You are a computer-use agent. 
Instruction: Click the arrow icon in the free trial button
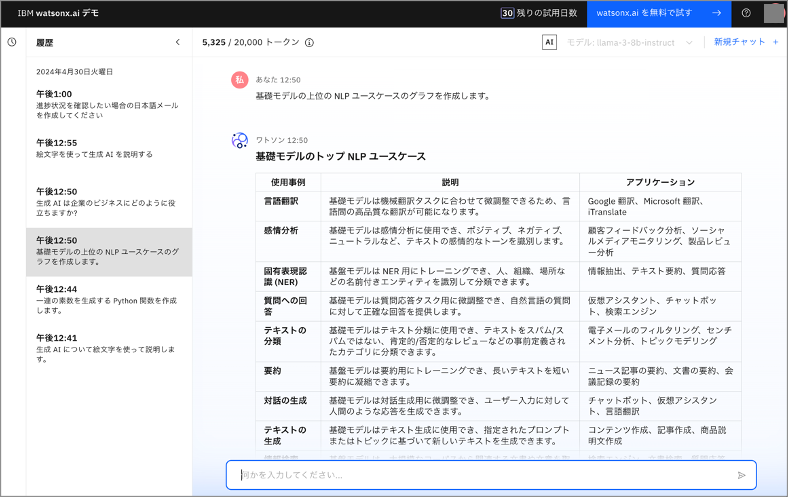click(717, 13)
